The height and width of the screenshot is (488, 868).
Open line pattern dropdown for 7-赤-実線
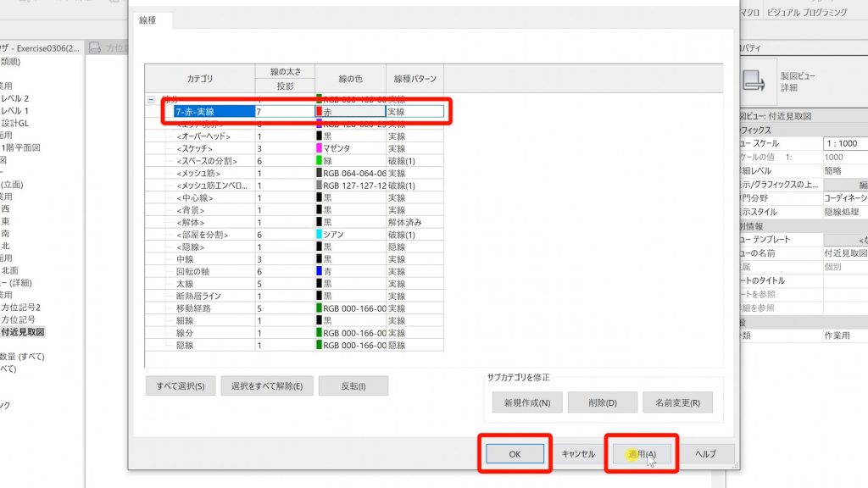click(x=415, y=111)
